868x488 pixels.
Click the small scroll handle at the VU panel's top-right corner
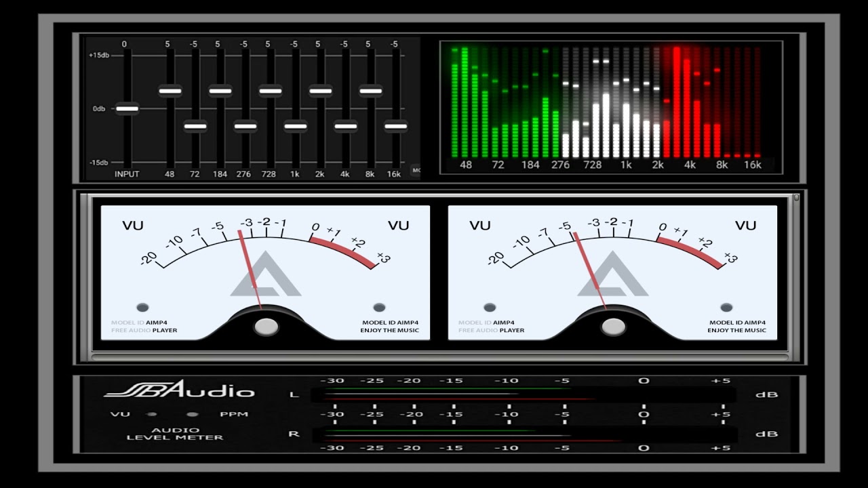click(796, 198)
